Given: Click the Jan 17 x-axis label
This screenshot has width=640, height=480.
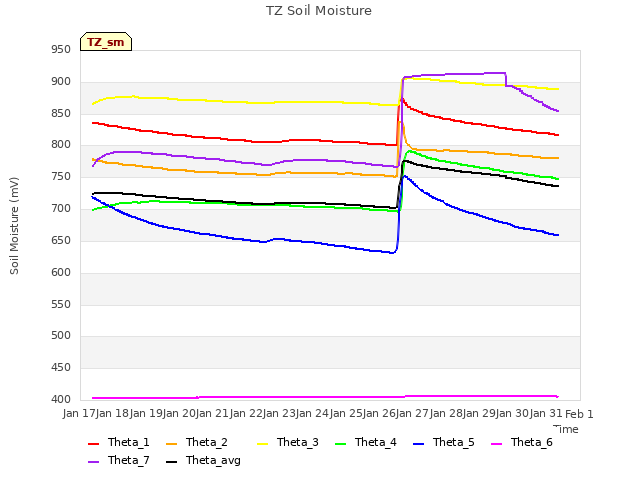Looking at the screenshot, I should coord(79,414).
